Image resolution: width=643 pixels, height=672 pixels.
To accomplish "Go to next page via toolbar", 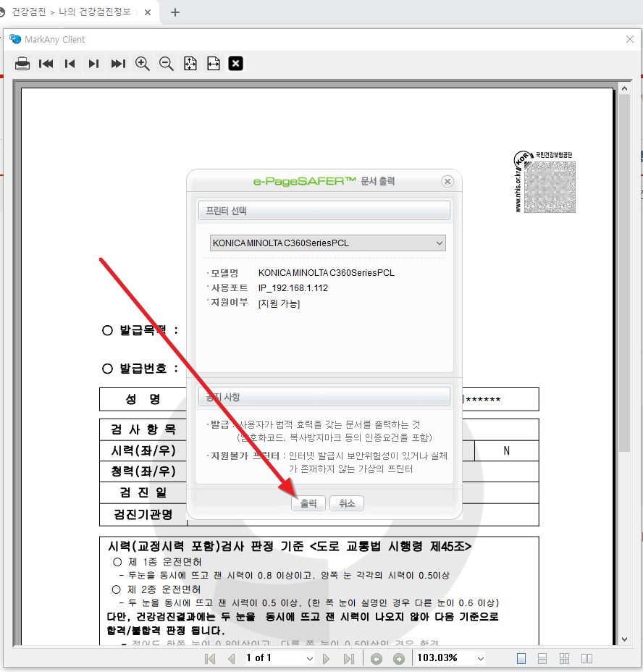I will (94, 64).
